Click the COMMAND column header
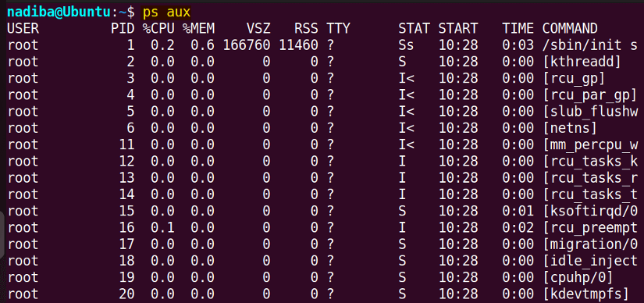 point(570,28)
